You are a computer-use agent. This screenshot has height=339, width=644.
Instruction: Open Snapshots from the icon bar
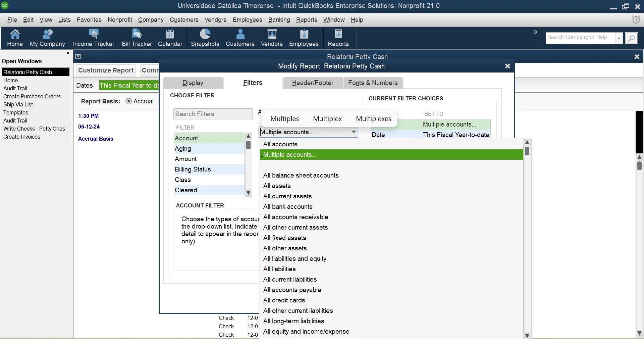tap(205, 38)
